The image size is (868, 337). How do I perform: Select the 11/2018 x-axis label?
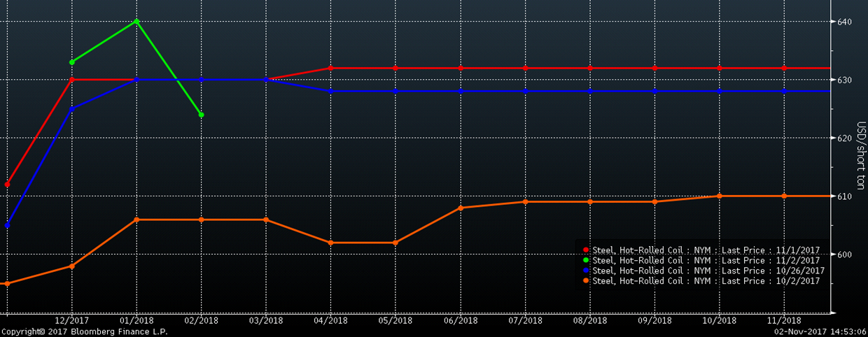[x=784, y=320]
